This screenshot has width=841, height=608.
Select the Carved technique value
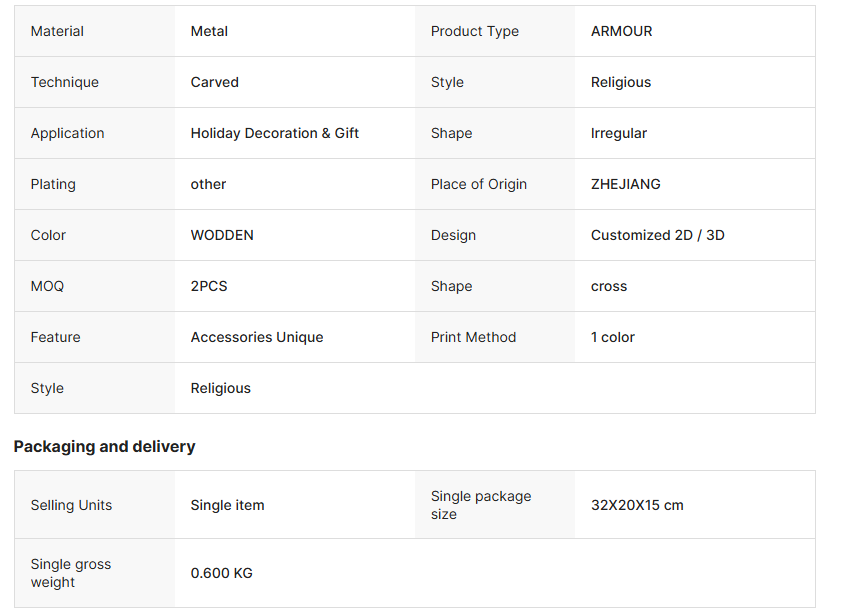214,82
